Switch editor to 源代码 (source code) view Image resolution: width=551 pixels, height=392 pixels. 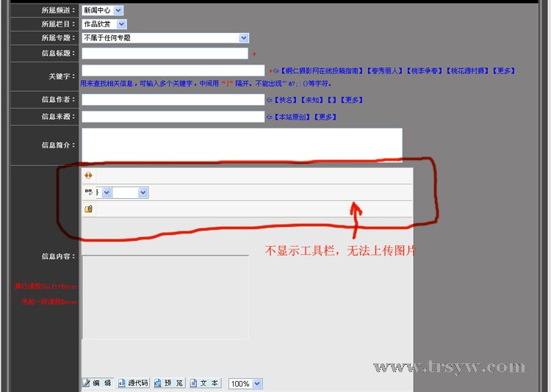[134, 383]
